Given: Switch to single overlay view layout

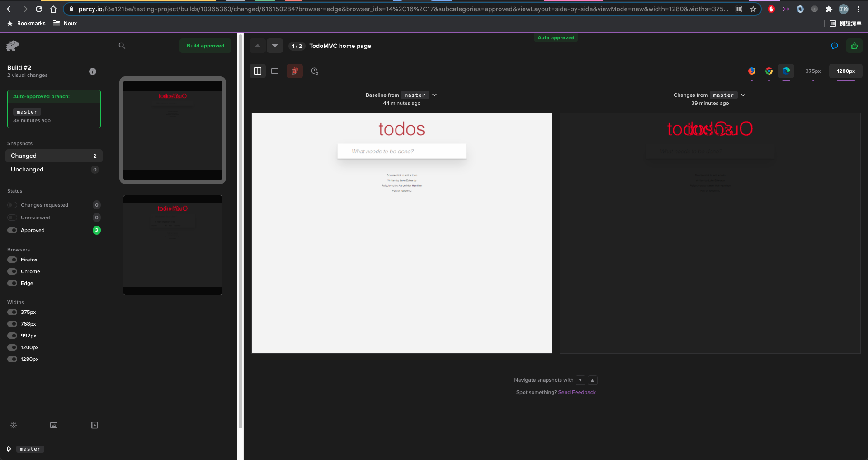Looking at the screenshot, I should (x=275, y=71).
